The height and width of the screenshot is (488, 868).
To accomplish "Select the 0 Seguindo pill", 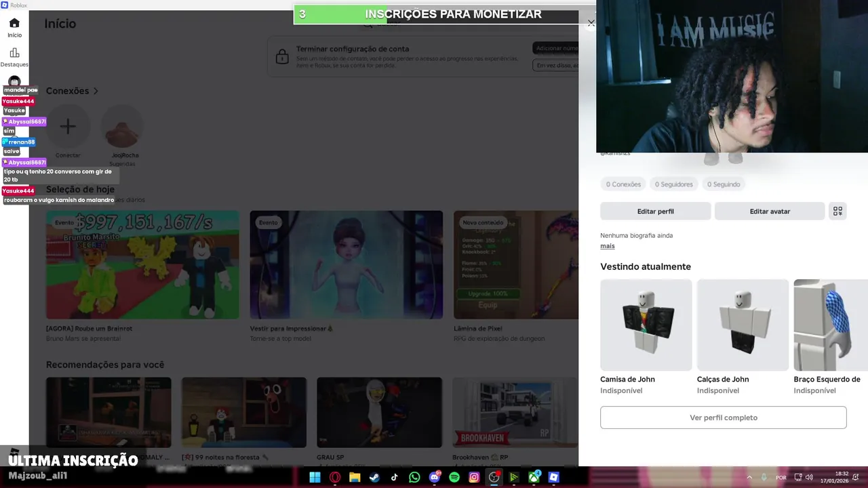I will coord(724,184).
